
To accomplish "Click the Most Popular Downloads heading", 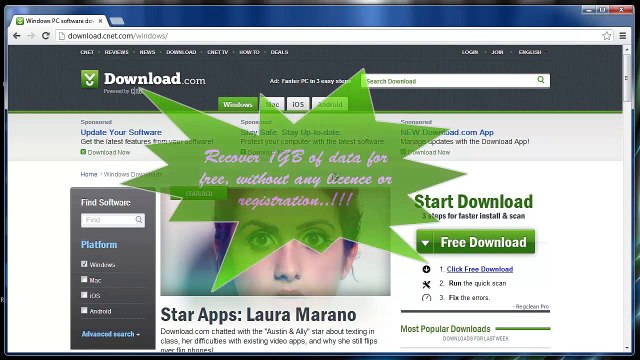I will tap(445, 329).
